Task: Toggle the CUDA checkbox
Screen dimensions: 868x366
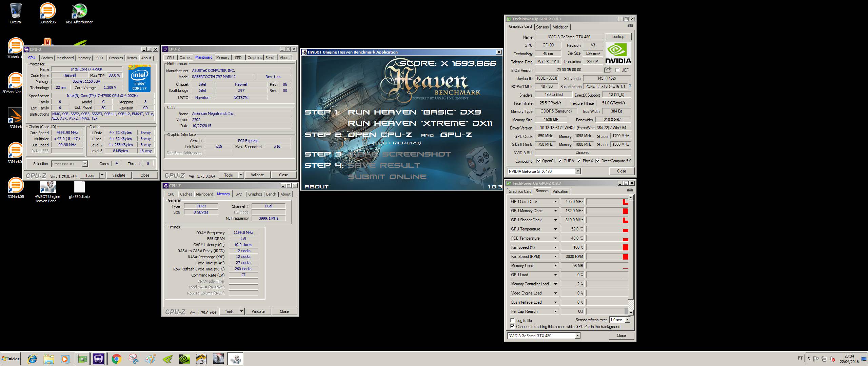Action: click(560, 161)
